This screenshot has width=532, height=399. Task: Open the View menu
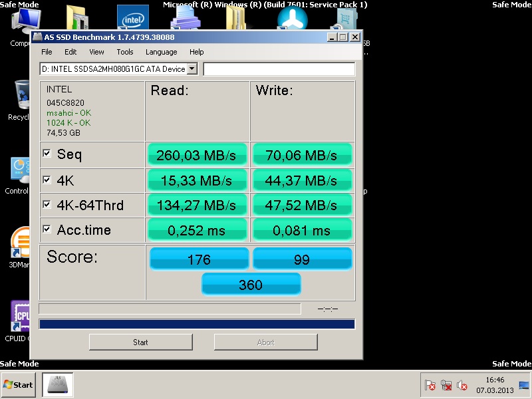point(96,52)
